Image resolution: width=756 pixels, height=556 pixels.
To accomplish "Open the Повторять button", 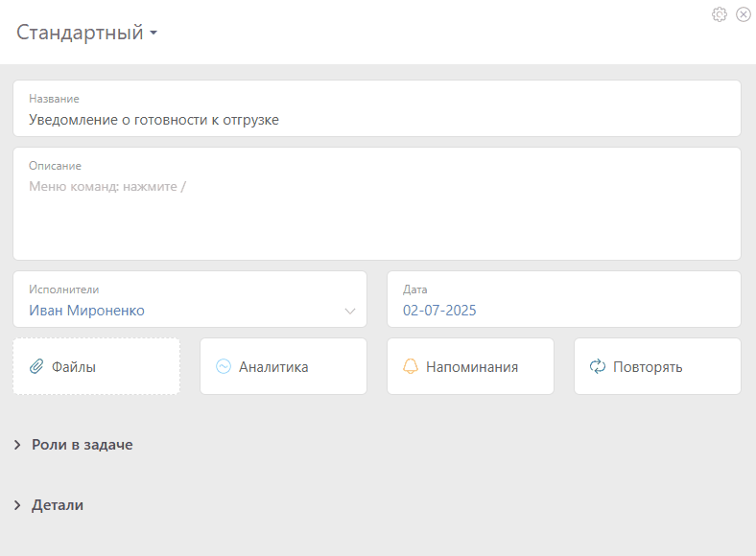I will [x=657, y=366].
